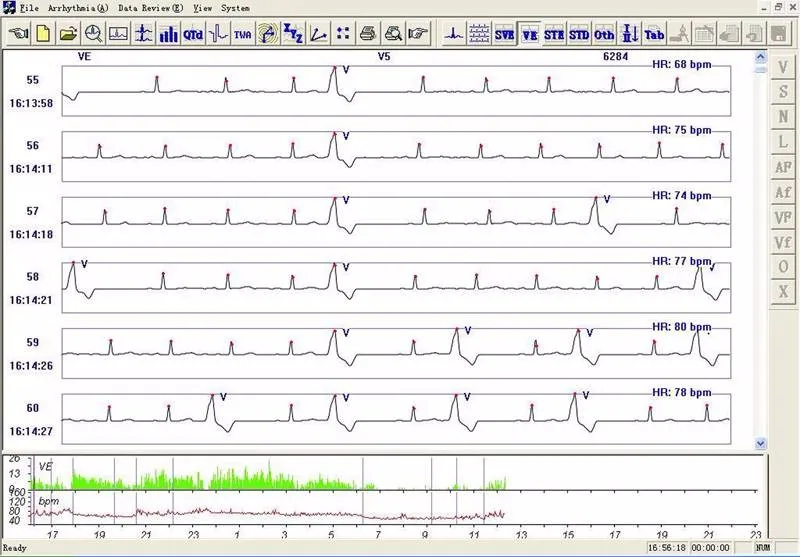Open the Data Review menu
The height and width of the screenshot is (557, 800).
[151, 8]
